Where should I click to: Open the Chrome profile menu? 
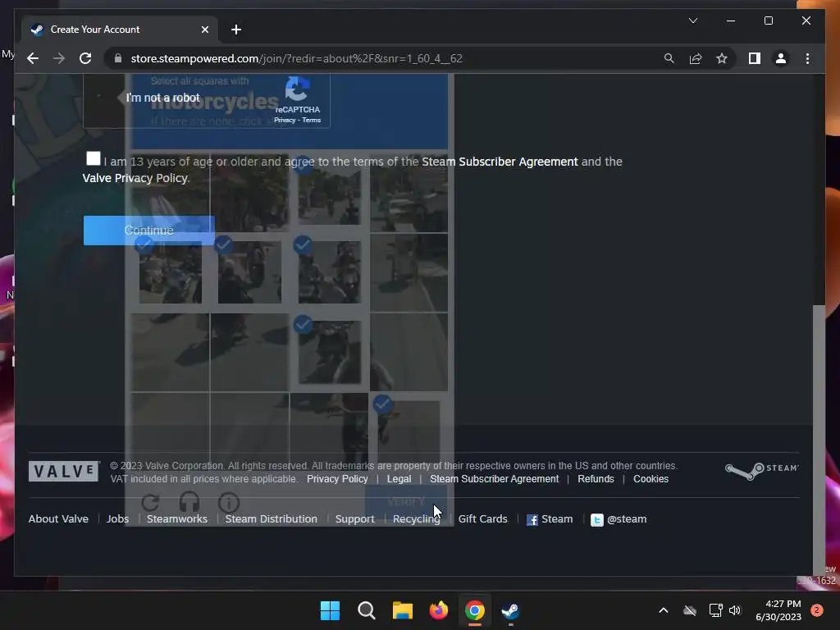(781, 58)
